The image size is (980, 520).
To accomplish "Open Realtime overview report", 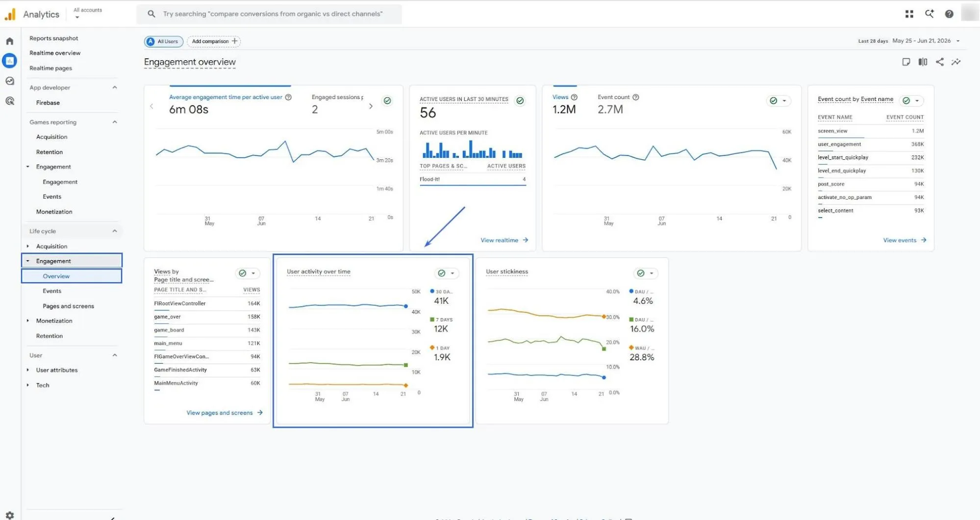I will click(x=55, y=53).
